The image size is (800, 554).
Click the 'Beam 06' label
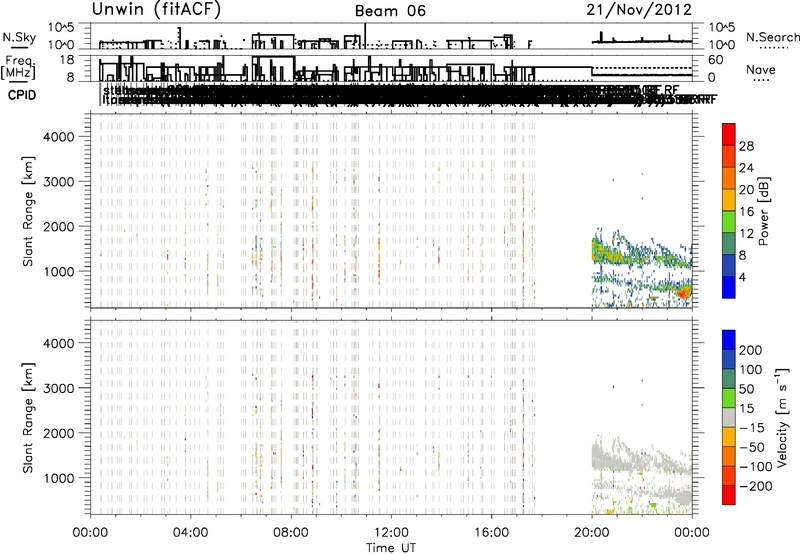(x=390, y=11)
